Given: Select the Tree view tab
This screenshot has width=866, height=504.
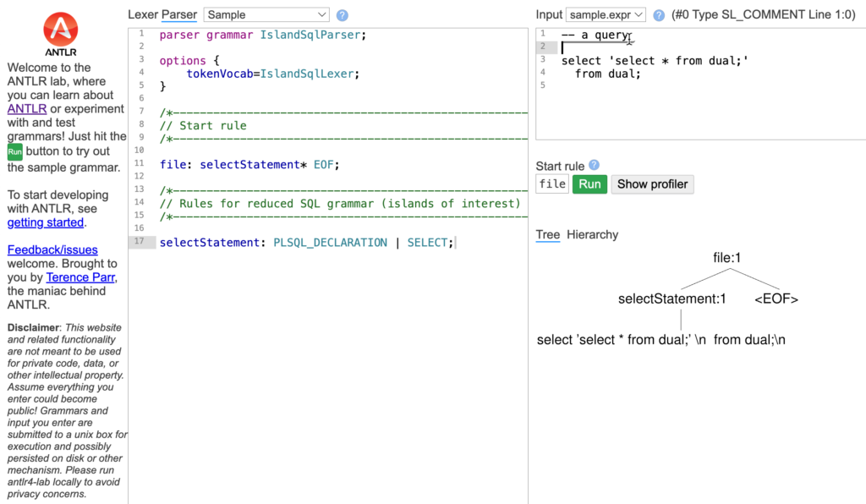Looking at the screenshot, I should click(547, 234).
